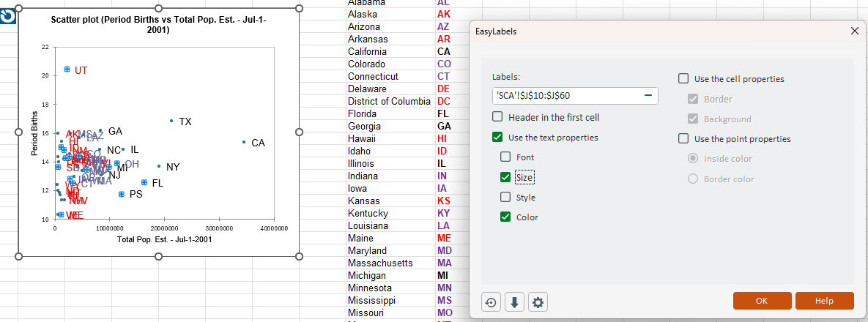The height and width of the screenshot is (322, 868).
Task: Select the Indiana cell
Action: 390,176
